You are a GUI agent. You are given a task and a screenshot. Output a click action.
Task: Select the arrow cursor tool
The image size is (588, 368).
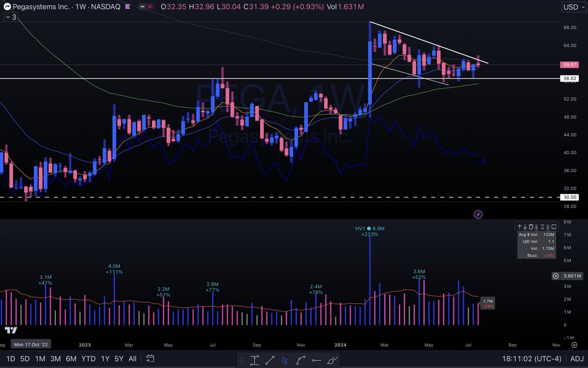pos(285,361)
